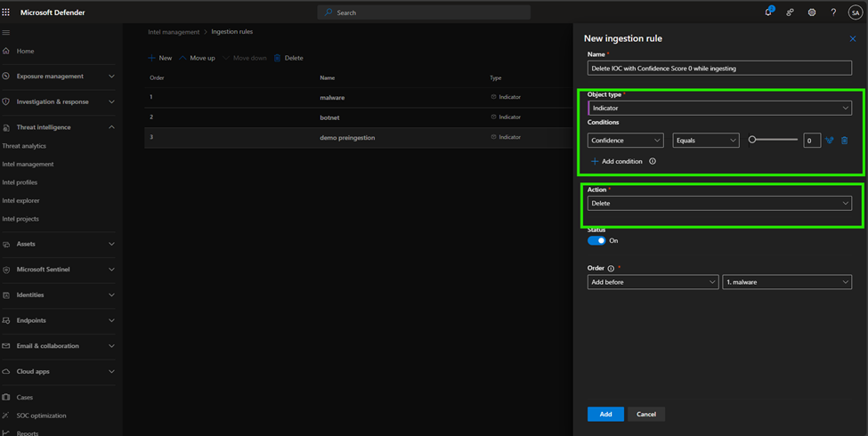868x436 pixels.
Task: Collapse the navigation hamburger menu
Action: click(6, 33)
